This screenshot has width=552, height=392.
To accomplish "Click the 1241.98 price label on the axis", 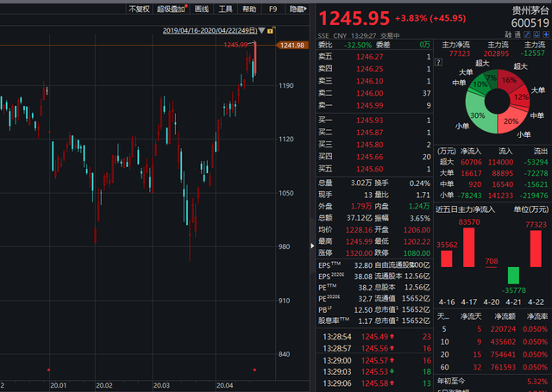I will point(292,46).
